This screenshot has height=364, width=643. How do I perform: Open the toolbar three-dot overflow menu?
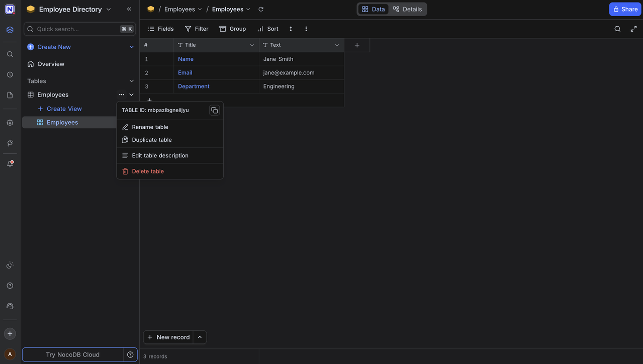tap(305, 29)
